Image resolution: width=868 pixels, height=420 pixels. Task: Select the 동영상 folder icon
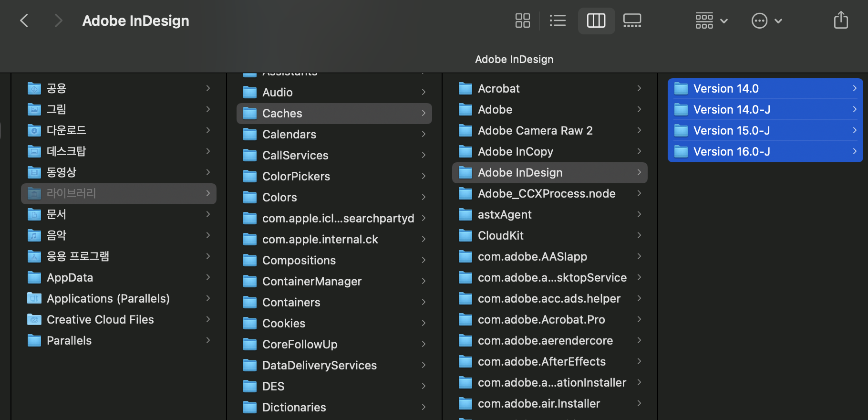[34, 172]
